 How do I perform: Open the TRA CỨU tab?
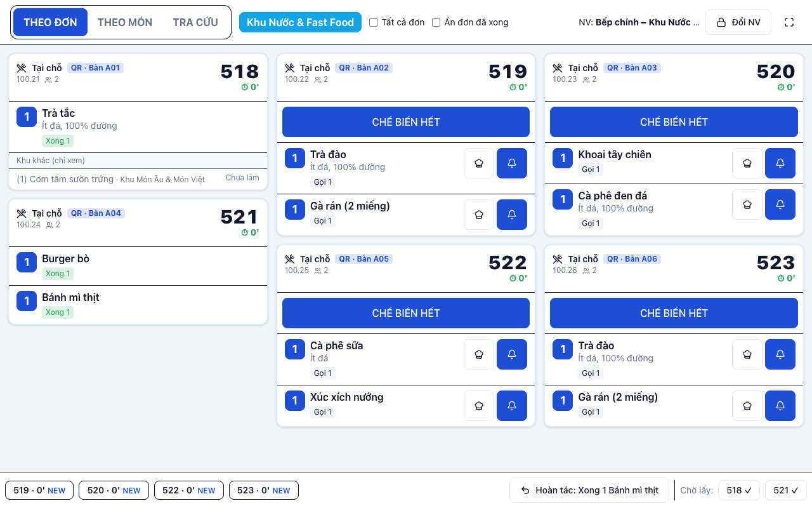click(195, 22)
